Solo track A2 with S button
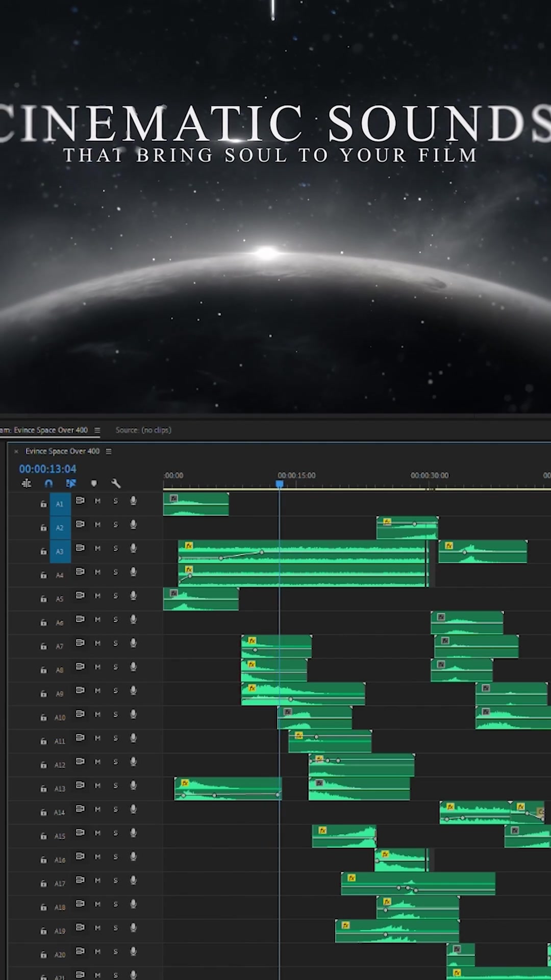551x980 pixels. click(x=115, y=525)
